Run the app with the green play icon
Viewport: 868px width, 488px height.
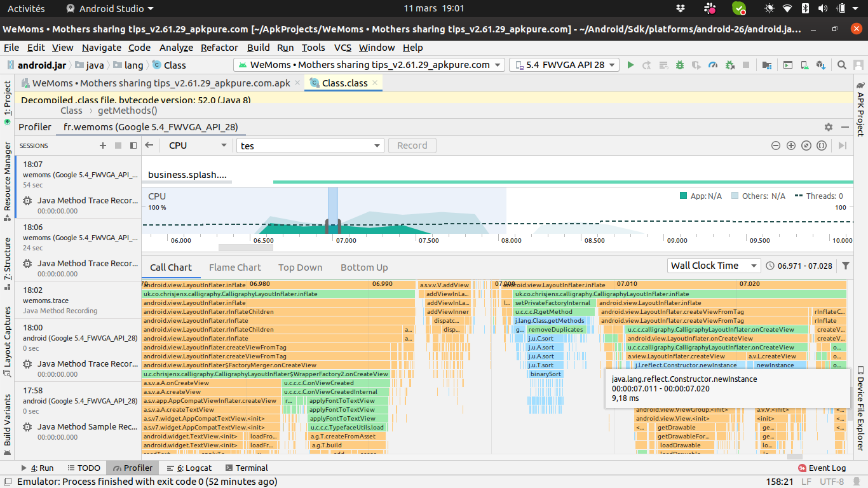coord(630,65)
